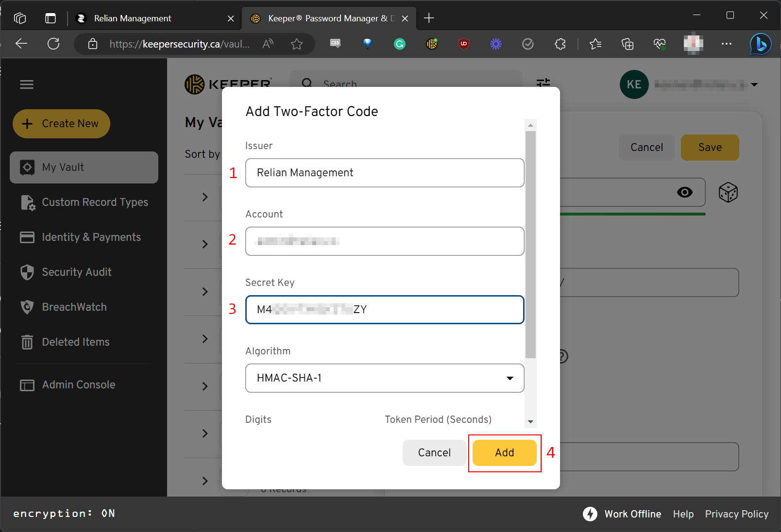Close the Keeper Password Manager tab
The width and height of the screenshot is (781, 532).
(405, 18)
